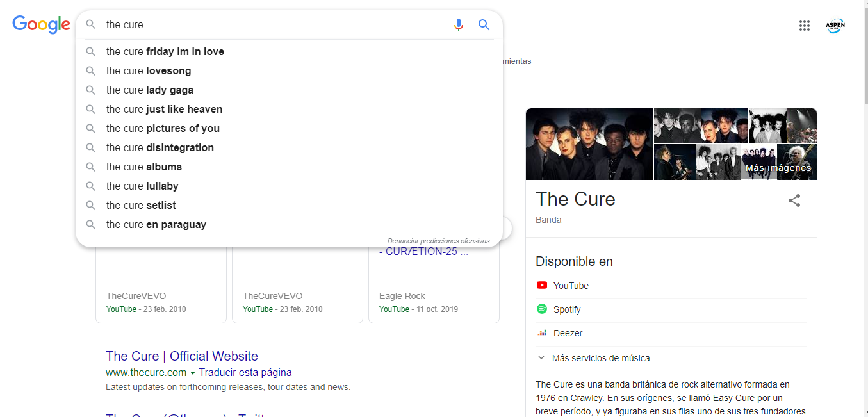Open the Aspen account avatar

tap(835, 26)
